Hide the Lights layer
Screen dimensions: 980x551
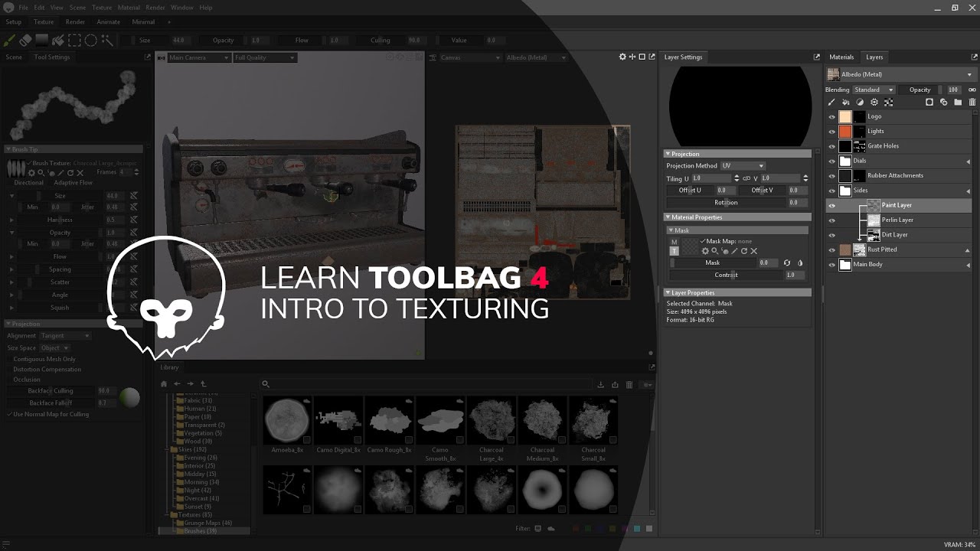[832, 131]
